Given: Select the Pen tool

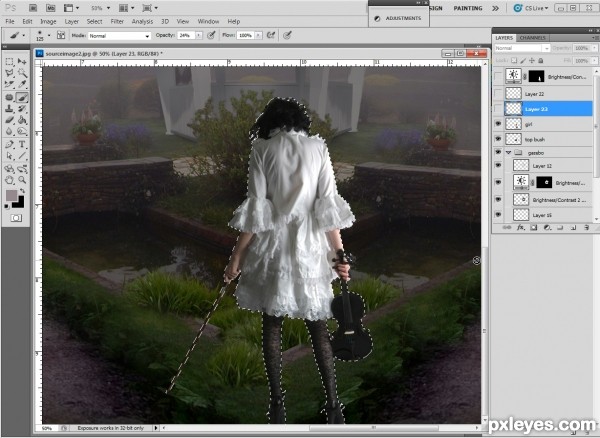Looking at the screenshot, I should click(9, 145).
